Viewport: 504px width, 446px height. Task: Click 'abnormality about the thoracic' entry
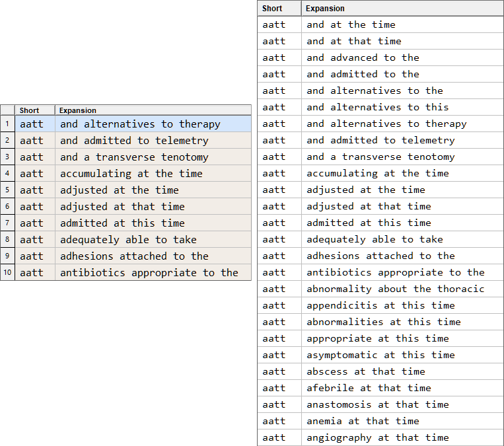click(395, 289)
